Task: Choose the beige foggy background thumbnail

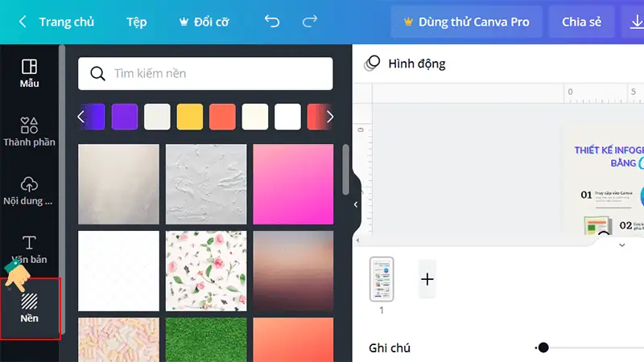Action: pos(118,184)
